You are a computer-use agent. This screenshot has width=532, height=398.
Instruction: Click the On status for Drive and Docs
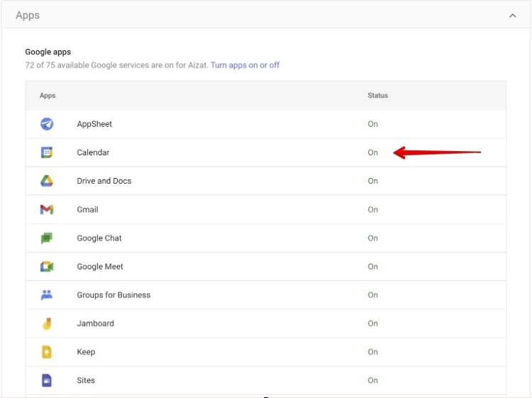tap(372, 181)
